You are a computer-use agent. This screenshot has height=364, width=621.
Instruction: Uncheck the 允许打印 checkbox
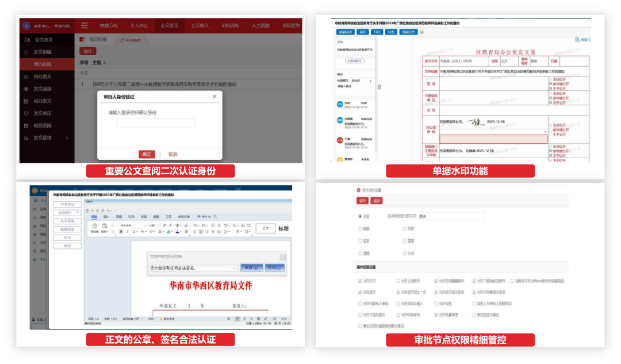click(x=359, y=281)
